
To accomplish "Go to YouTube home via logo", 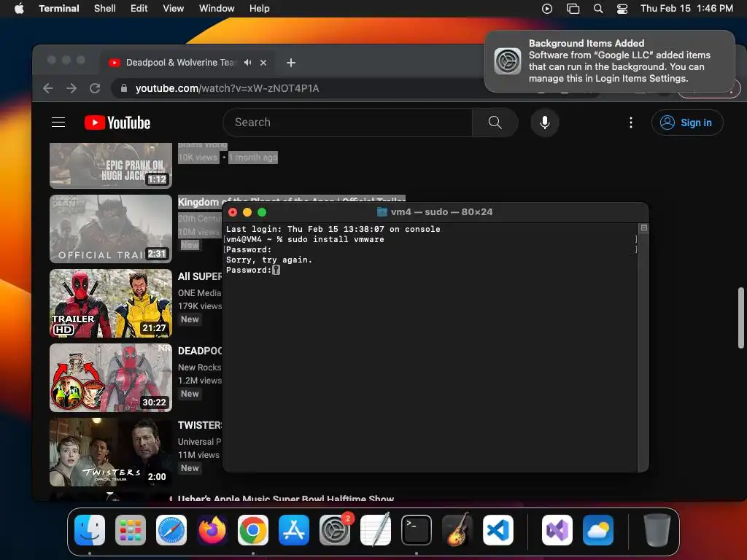I will (x=117, y=122).
